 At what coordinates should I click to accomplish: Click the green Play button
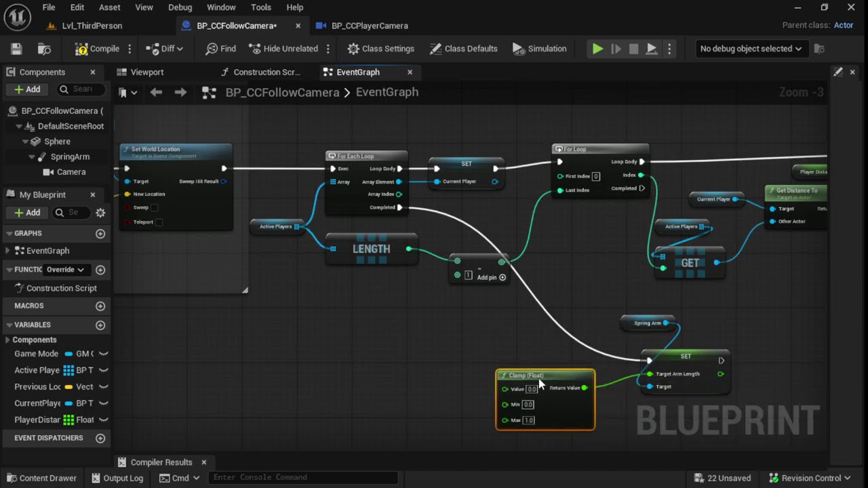coord(597,49)
